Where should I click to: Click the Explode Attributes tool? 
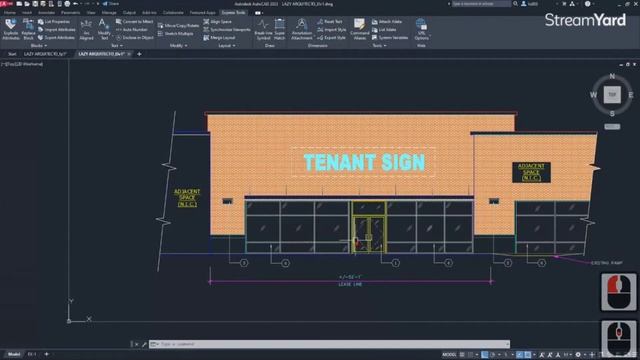coord(11,29)
